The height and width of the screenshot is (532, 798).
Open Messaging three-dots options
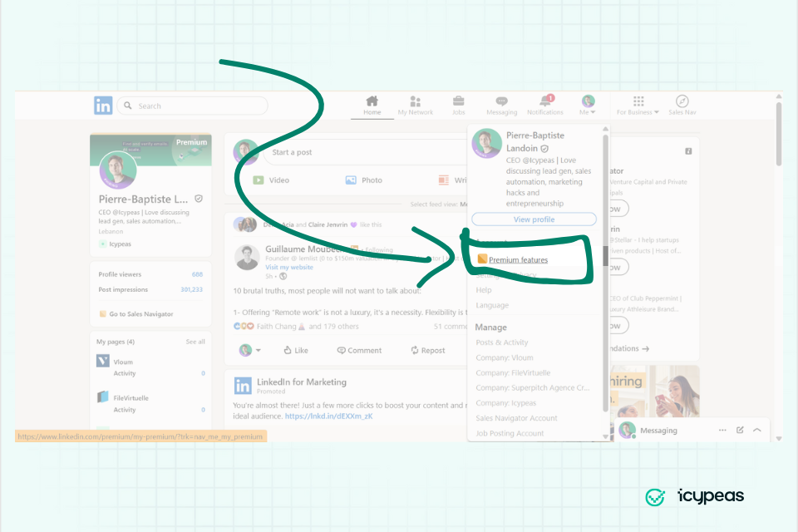coord(722,431)
